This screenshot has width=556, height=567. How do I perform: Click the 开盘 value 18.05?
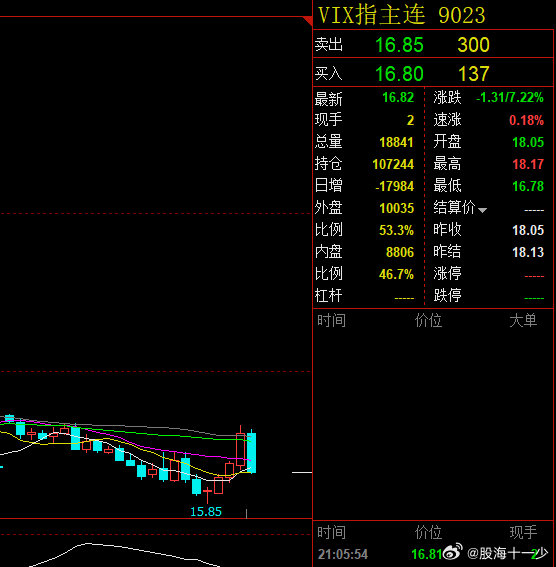coord(528,142)
